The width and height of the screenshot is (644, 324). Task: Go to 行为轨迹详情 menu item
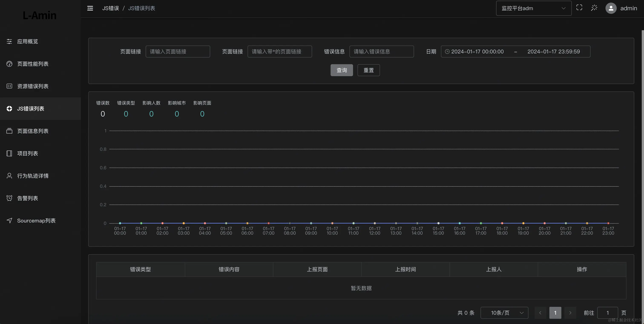(x=33, y=176)
